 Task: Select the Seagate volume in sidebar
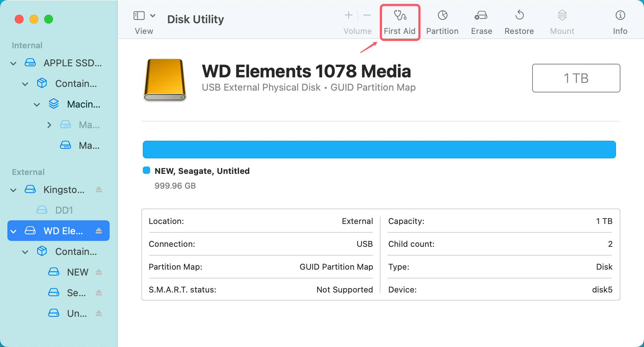(x=77, y=292)
